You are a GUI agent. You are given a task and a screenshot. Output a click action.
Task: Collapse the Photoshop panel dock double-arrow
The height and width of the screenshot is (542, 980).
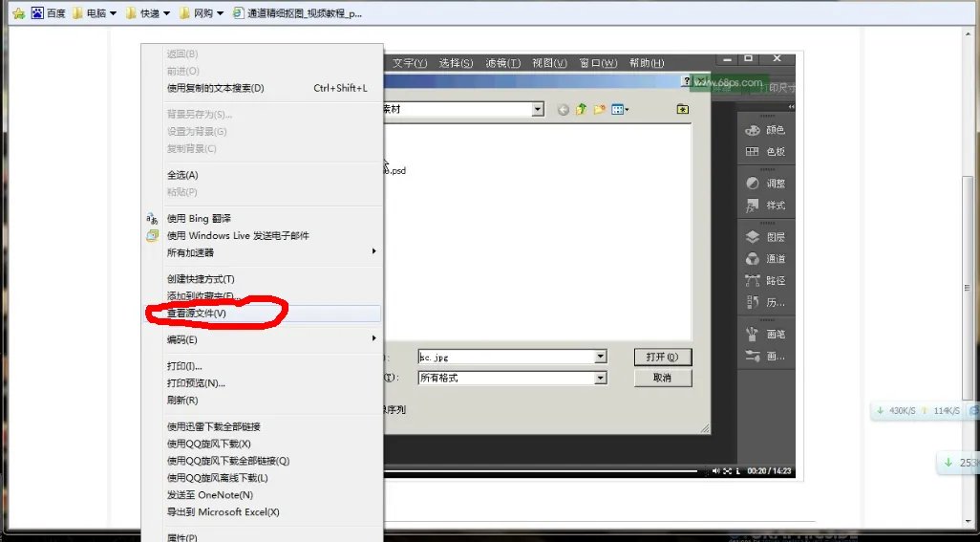pyautogui.click(x=791, y=107)
